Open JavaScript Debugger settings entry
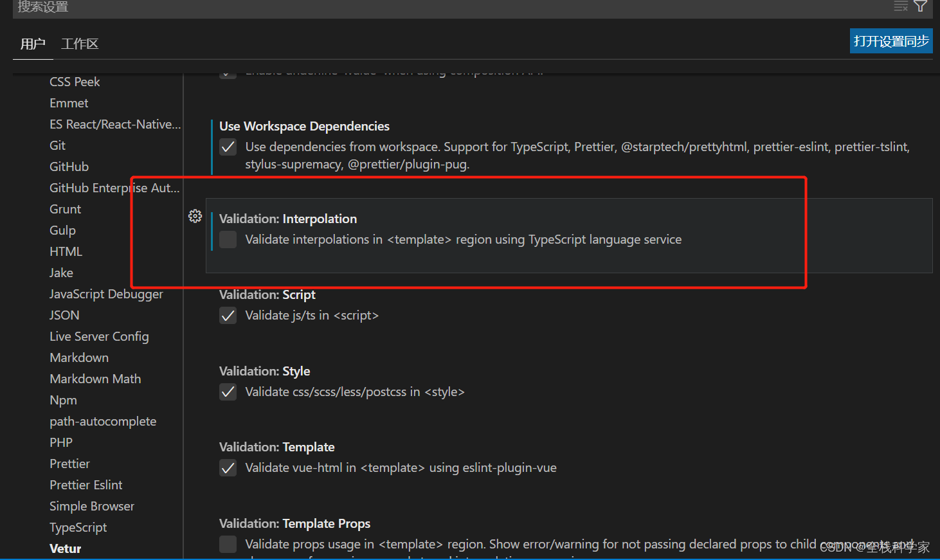 tap(106, 294)
